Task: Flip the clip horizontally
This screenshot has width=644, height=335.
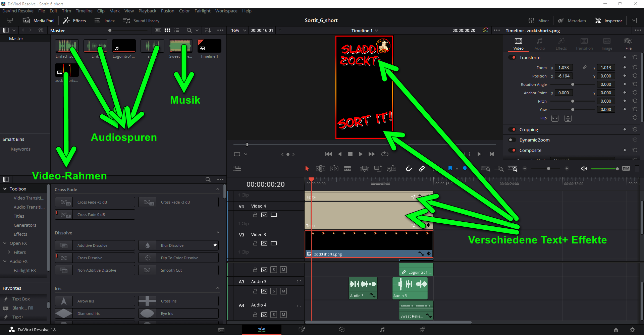Action: pyautogui.click(x=555, y=118)
